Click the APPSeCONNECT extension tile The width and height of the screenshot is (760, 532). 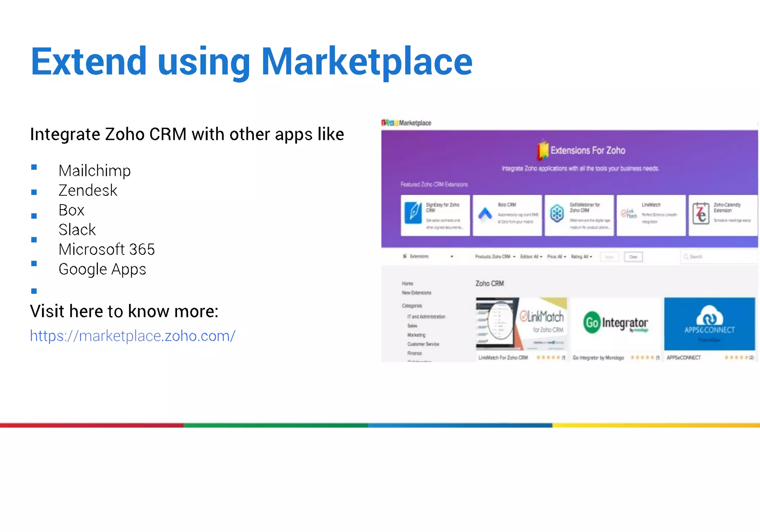[709, 324]
